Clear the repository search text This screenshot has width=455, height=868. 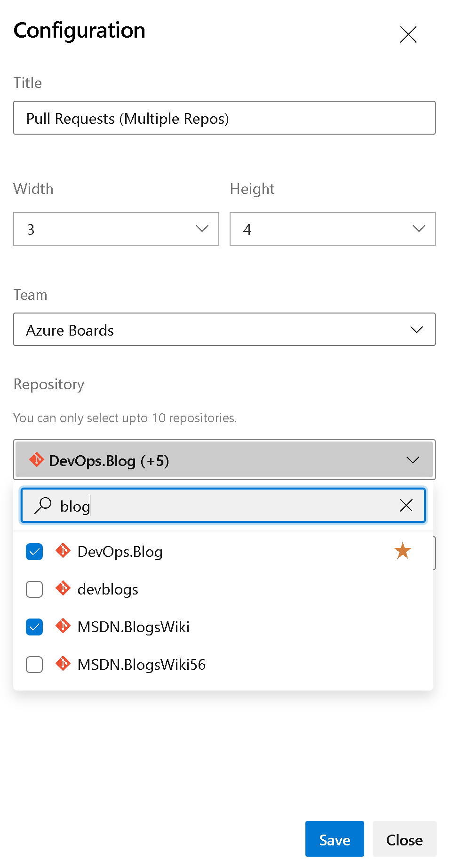click(x=406, y=506)
